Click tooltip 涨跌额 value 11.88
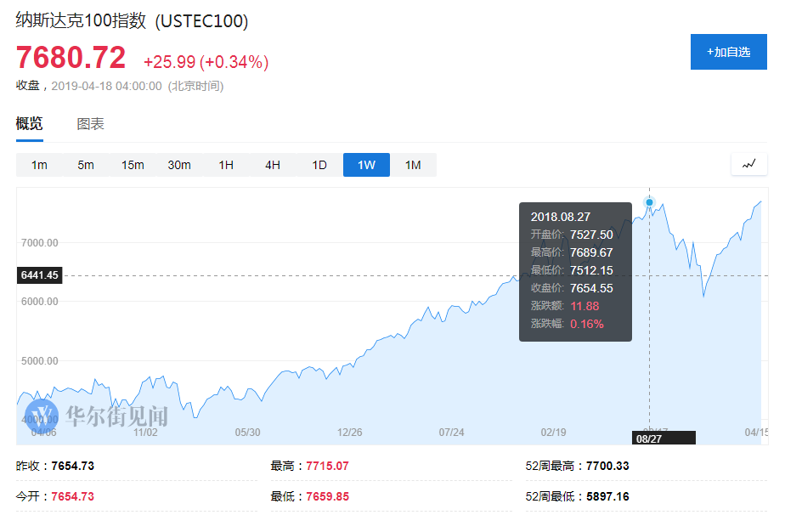Screen dimensions: 785x532 tap(585, 306)
